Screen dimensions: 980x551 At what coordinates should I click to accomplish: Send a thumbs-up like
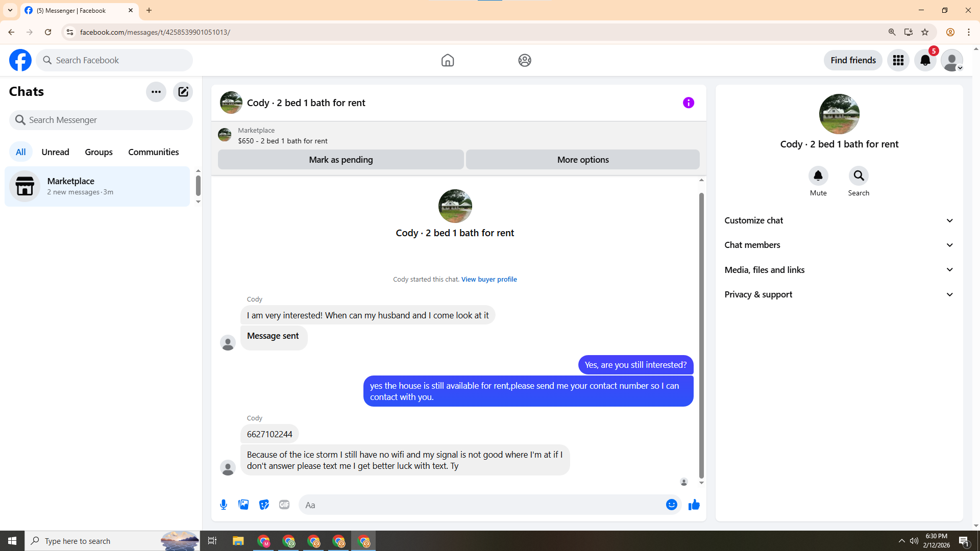click(x=694, y=505)
